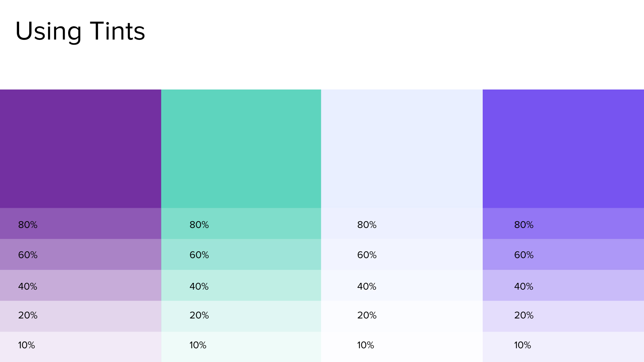
Task: Click the 60% bright violet tint
Action: point(563,254)
